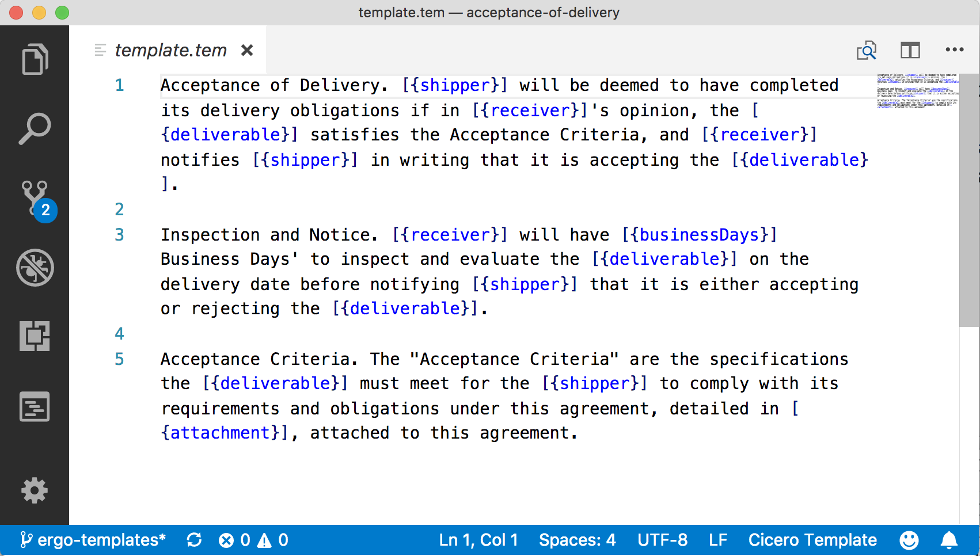Image resolution: width=980 pixels, height=556 pixels.
Task: Click the minimap code overview
Action: point(917,91)
